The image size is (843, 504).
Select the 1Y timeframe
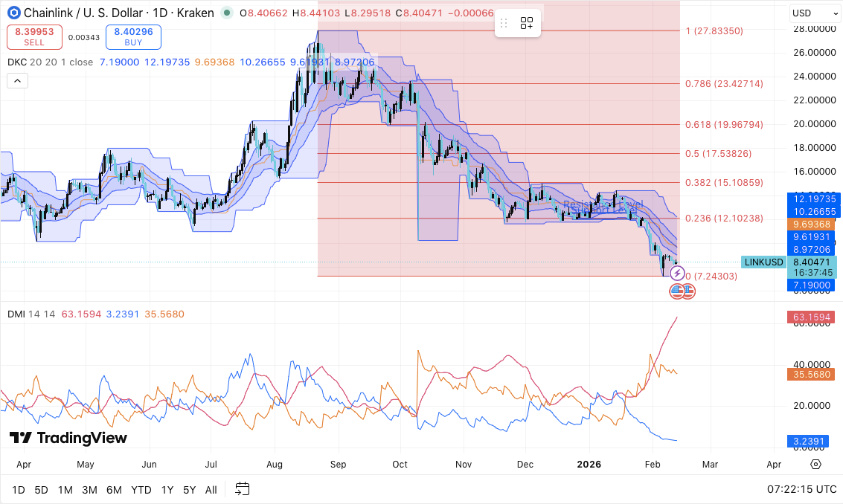pos(167,490)
